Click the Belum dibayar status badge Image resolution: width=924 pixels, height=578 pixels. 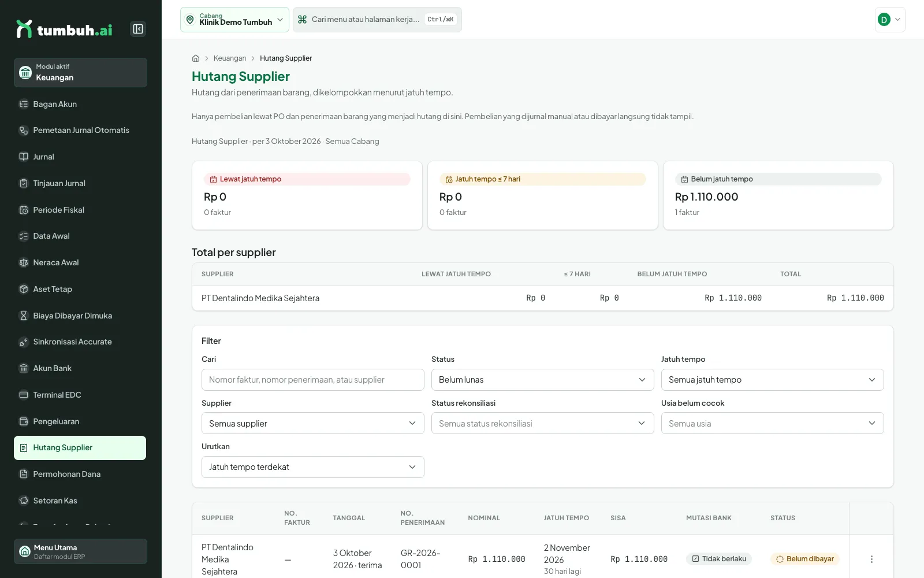[805, 559]
